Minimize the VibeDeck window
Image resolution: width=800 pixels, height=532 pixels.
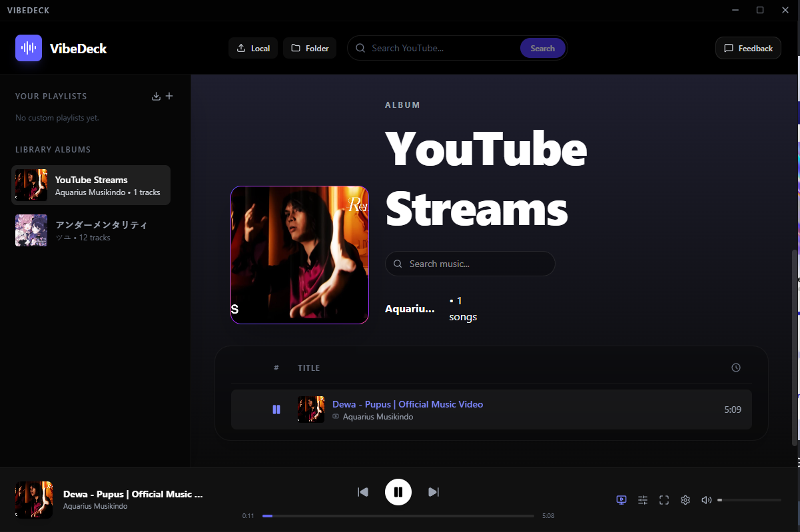pos(735,10)
